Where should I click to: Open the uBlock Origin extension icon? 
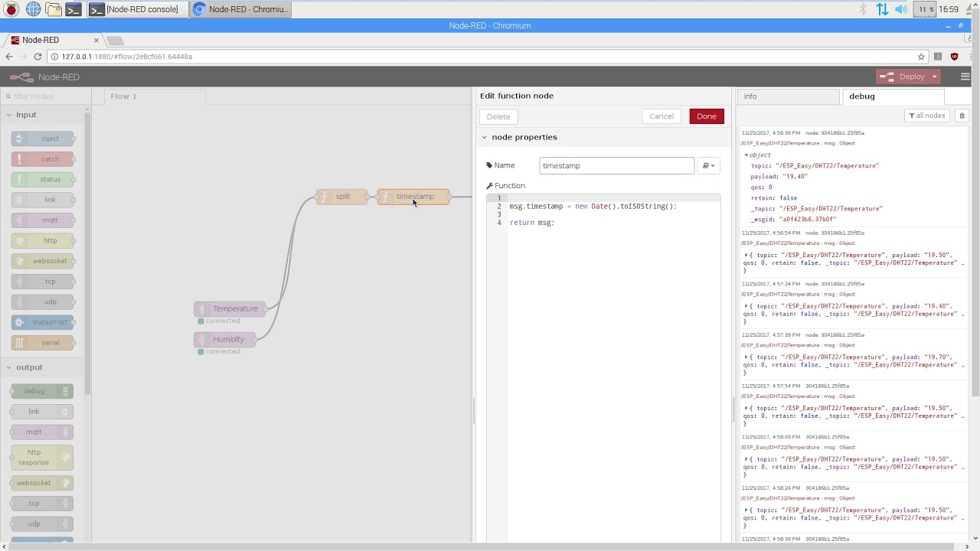coord(954,57)
